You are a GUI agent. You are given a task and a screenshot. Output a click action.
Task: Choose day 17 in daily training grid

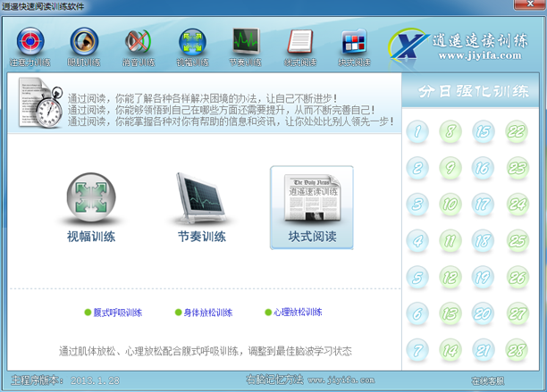pyautogui.click(x=484, y=204)
